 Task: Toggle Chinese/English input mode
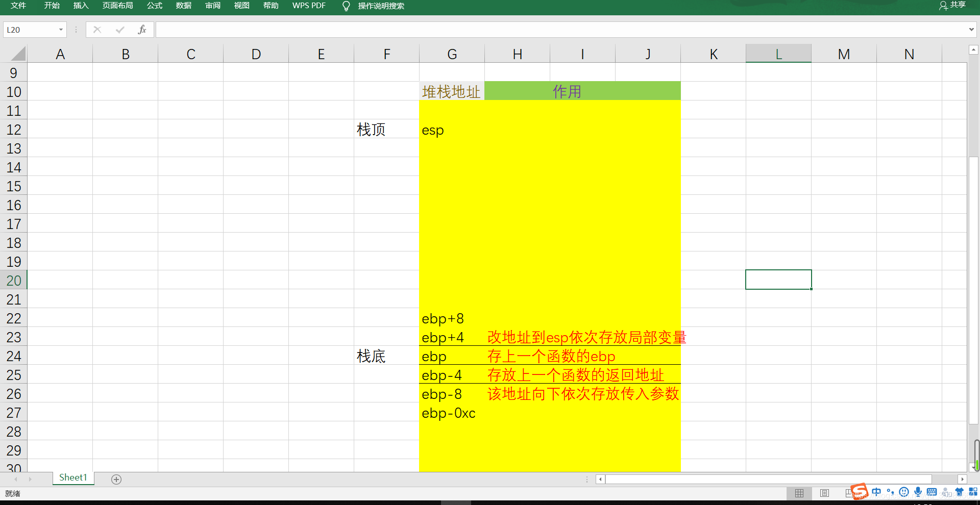[876, 492]
